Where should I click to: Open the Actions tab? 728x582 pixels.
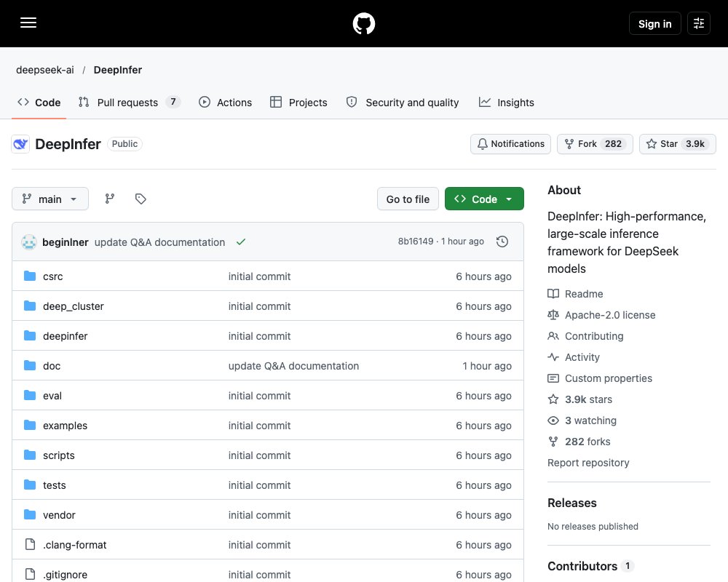[225, 102]
